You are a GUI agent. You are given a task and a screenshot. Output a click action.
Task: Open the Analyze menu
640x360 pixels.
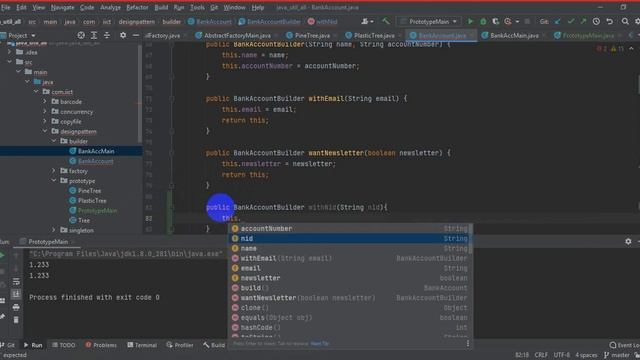coord(110,7)
